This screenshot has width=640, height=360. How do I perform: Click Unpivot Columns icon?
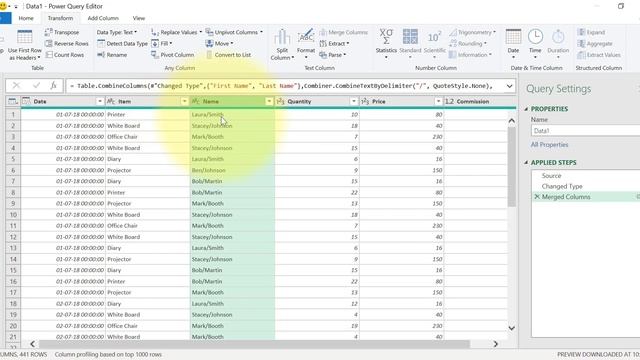pos(209,32)
